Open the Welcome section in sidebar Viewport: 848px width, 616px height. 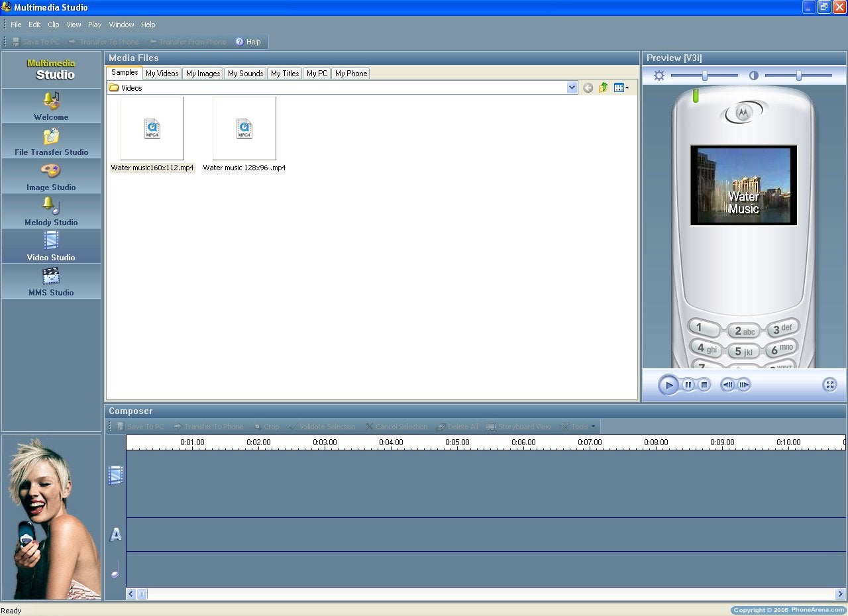(x=51, y=106)
